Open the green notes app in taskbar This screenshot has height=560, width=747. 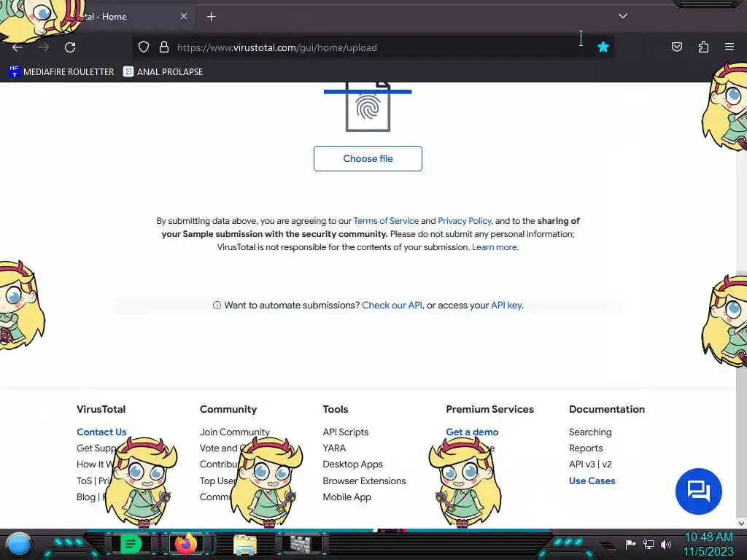click(x=131, y=544)
